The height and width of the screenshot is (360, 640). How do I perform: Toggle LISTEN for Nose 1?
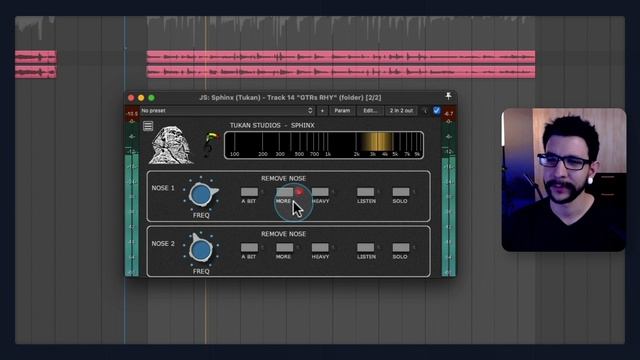pyautogui.click(x=365, y=192)
